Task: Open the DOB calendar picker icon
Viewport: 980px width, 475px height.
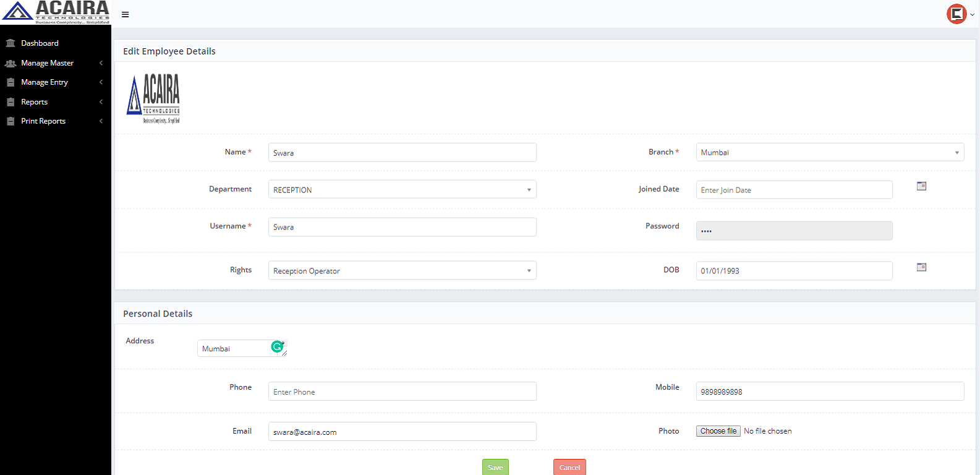Action: pyautogui.click(x=921, y=267)
